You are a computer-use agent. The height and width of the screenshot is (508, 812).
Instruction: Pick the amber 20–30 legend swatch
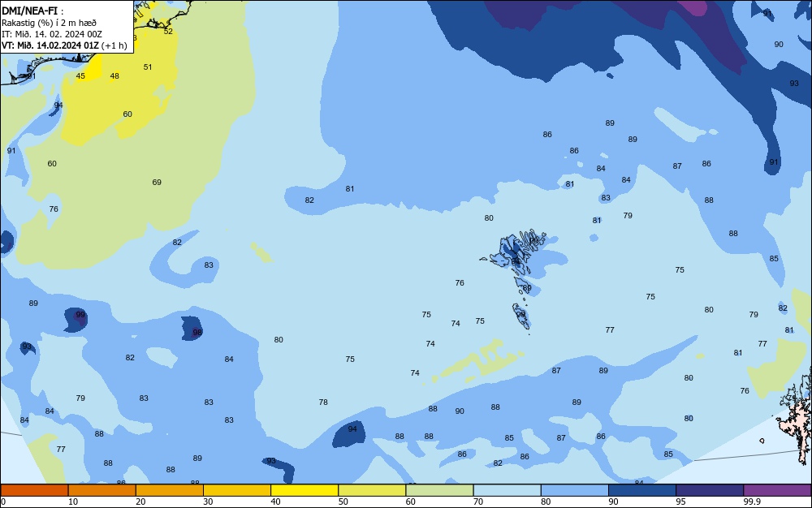click(x=170, y=490)
